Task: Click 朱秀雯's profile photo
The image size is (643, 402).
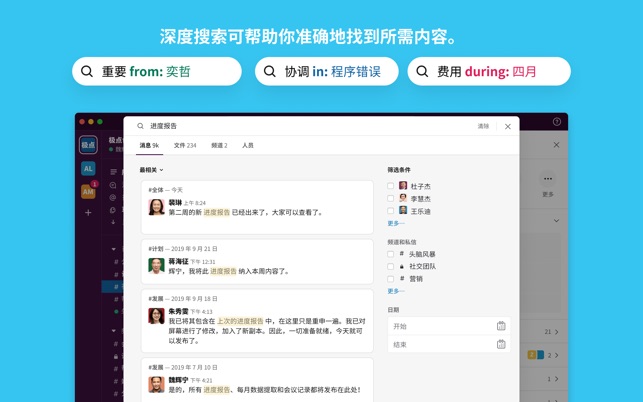Action: 156,316
